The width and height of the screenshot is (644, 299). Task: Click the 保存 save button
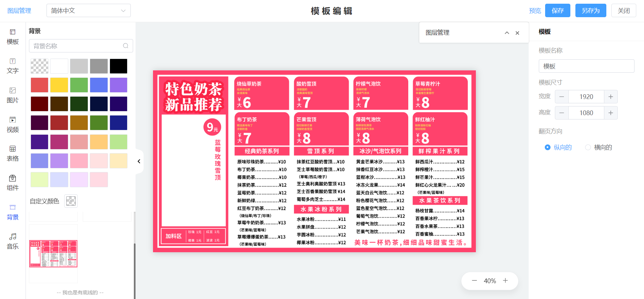[x=557, y=10]
